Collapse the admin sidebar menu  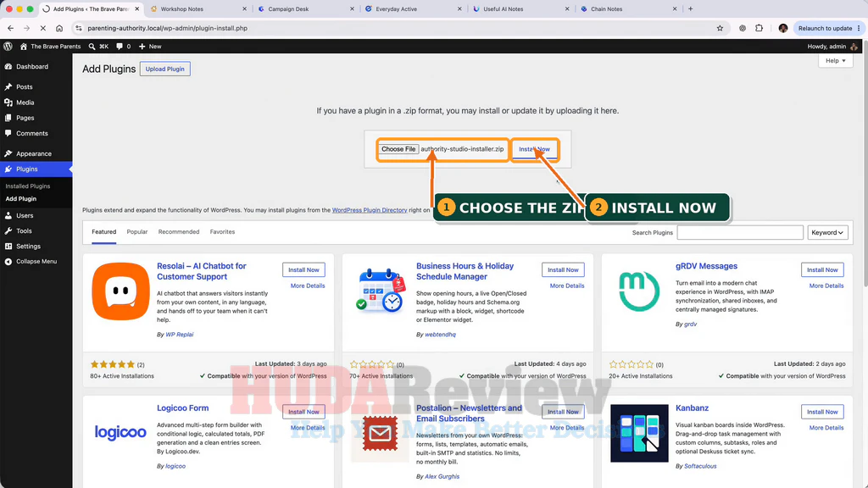pos(36,261)
